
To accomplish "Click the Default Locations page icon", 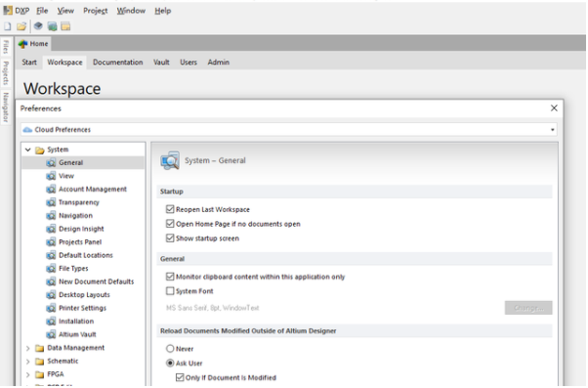I will (x=51, y=255).
